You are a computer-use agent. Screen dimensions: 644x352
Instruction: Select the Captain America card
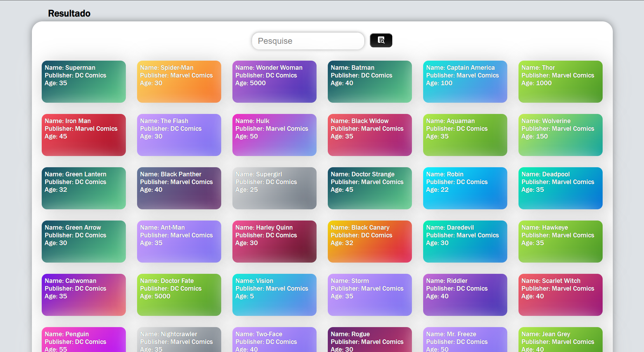(465, 81)
